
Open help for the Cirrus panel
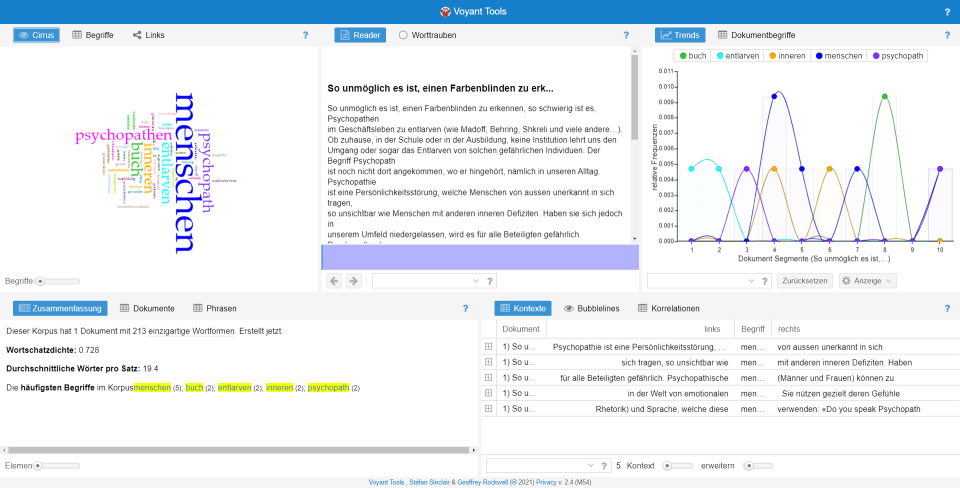click(306, 36)
